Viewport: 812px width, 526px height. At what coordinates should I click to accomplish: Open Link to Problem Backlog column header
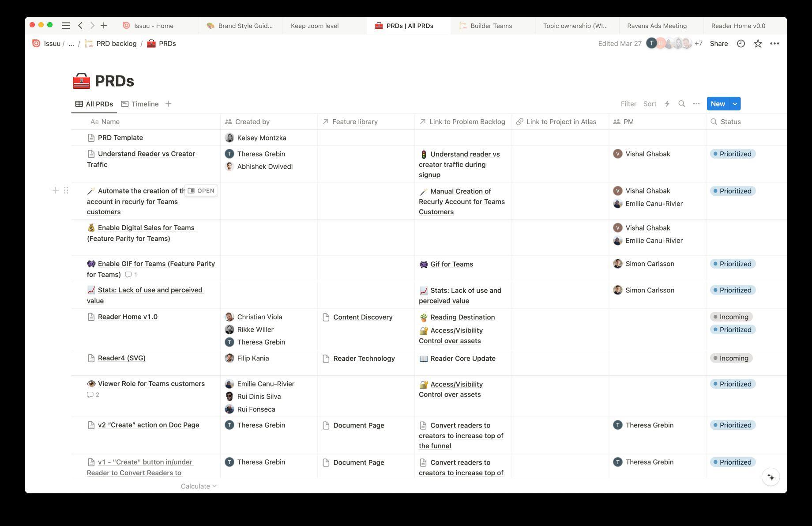coord(463,121)
